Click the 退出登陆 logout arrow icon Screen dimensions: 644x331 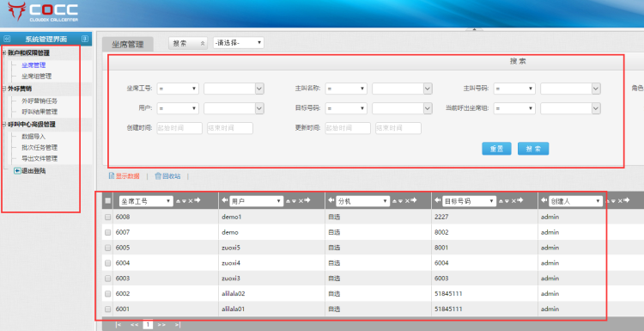pos(17,170)
